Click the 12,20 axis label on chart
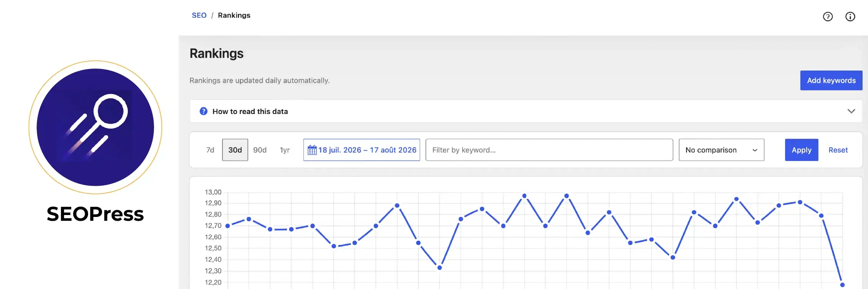The width and height of the screenshot is (868, 289). click(213, 282)
